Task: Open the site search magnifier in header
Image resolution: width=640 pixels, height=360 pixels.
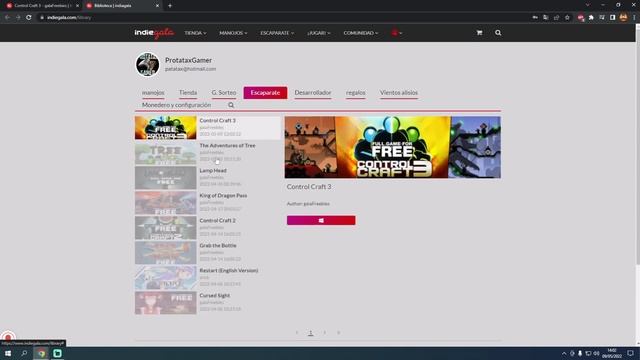Action: pos(498,33)
